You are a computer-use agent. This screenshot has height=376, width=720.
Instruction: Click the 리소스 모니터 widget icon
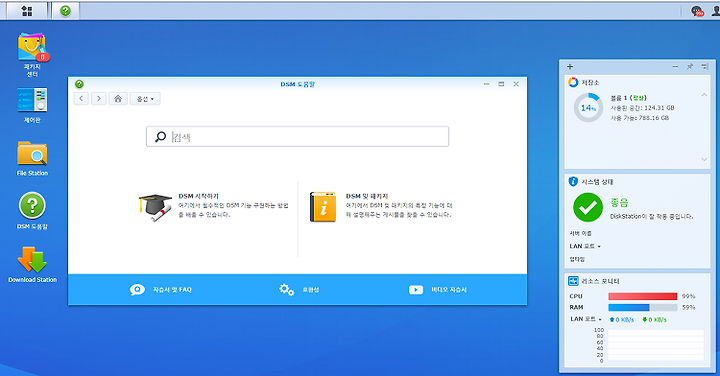[x=573, y=281]
